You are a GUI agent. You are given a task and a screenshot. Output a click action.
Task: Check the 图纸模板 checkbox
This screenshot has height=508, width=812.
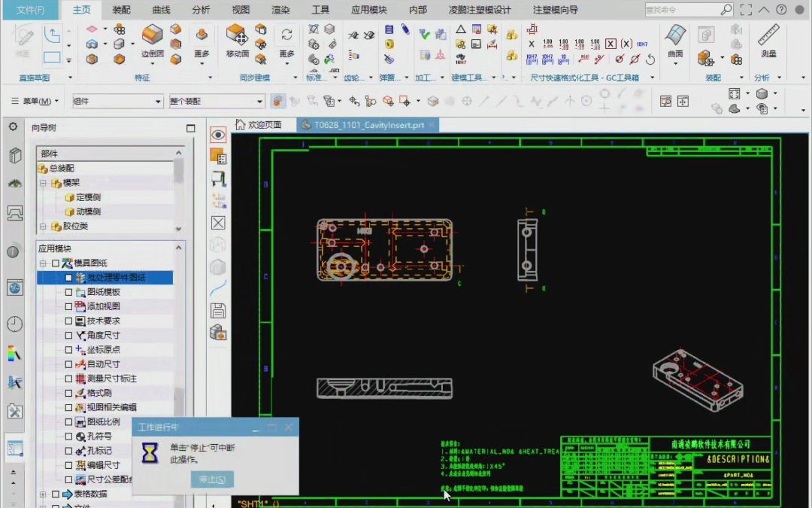click(x=68, y=292)
